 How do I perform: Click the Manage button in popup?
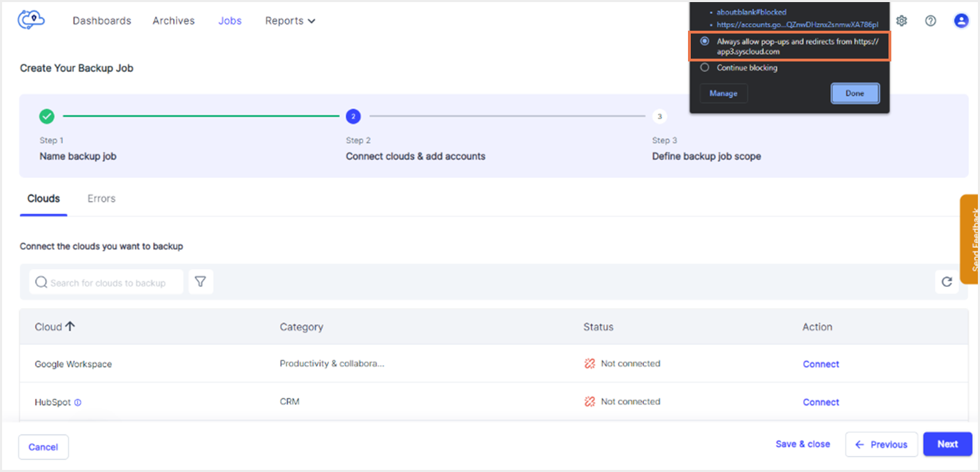tap(724, 93)
